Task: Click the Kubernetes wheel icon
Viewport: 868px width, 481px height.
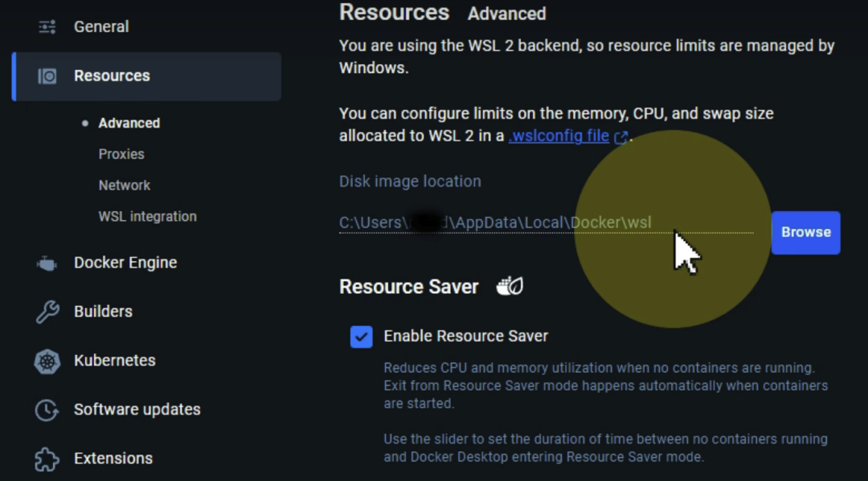Action: pyautogui.click(x=47, y=361)
